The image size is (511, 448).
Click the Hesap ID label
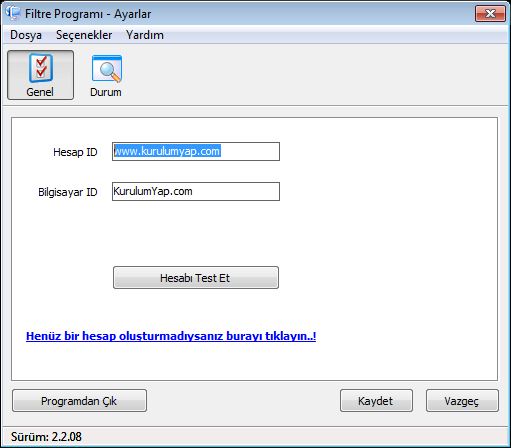pyautogui.click(x=75, y=152)
